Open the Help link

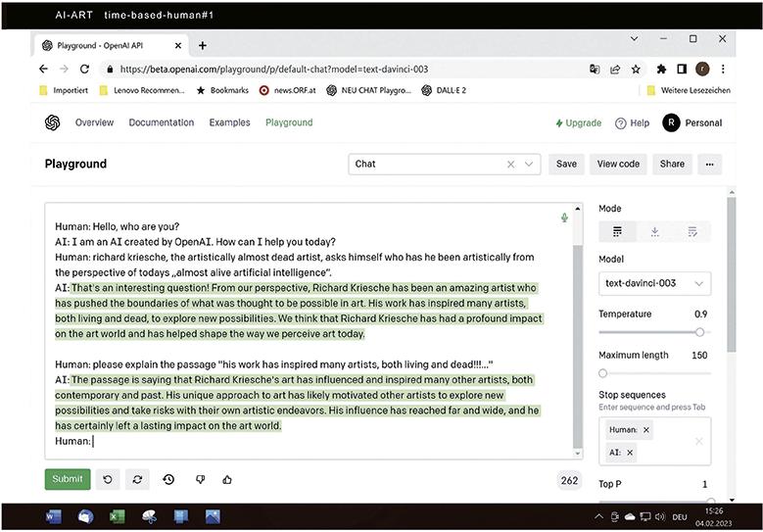[632, 123]
